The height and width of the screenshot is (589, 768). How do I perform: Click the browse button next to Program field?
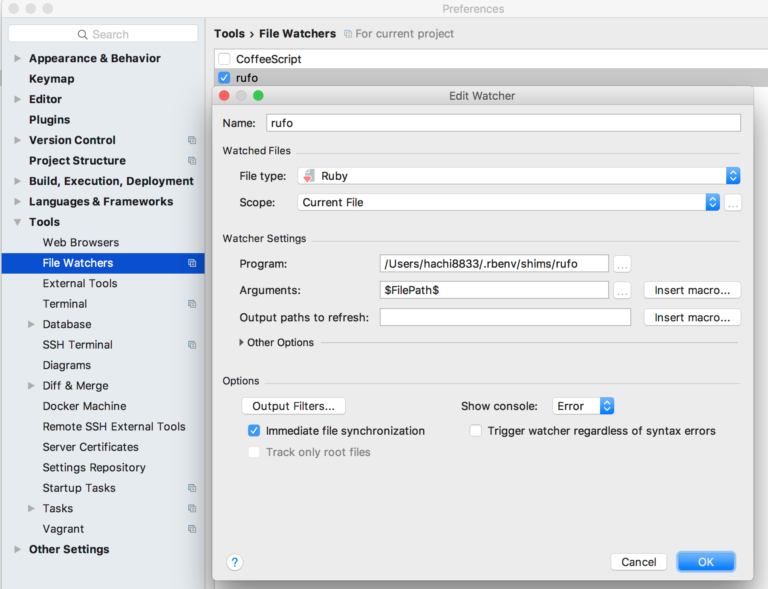coord(622,264)
